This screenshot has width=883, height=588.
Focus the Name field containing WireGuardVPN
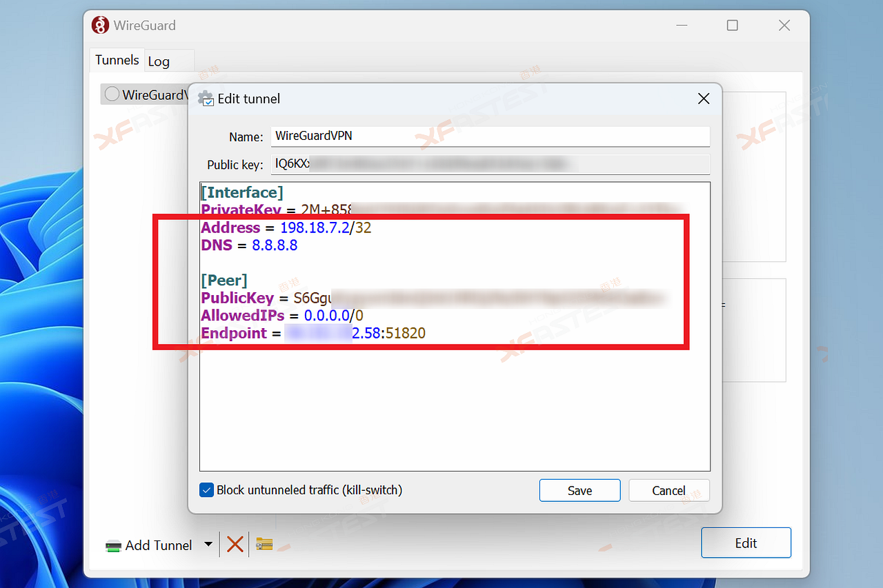(490, 136)
